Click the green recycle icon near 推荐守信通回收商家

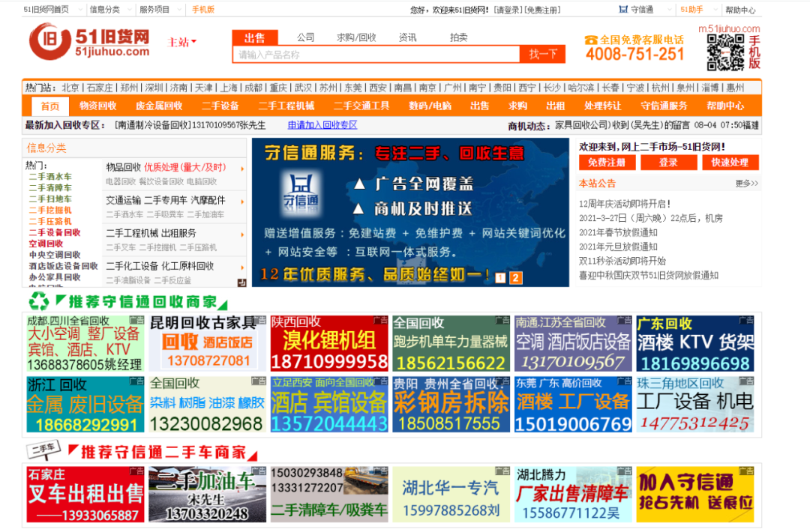(x=39, y=300)
